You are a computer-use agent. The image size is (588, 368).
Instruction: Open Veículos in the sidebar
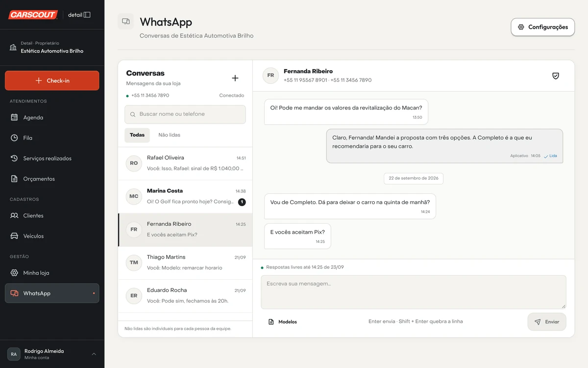[52, 236]
